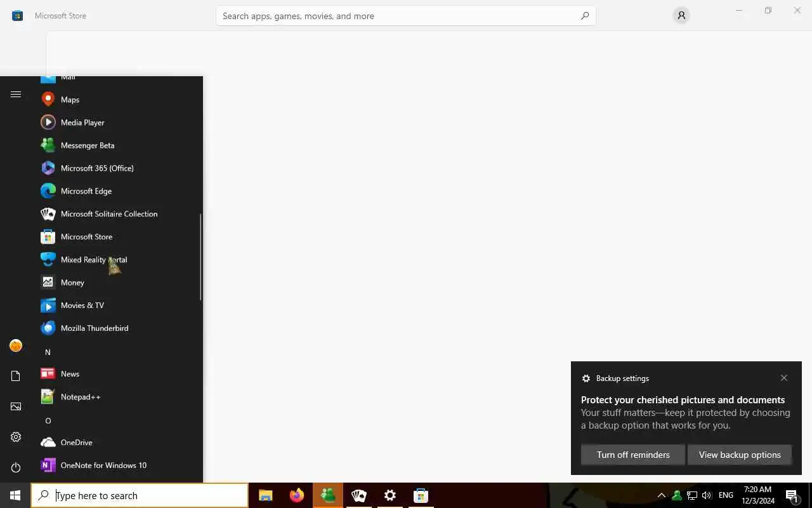Open Power options in Start sidebar
The image size is (812, 508).
click(16, 467)
